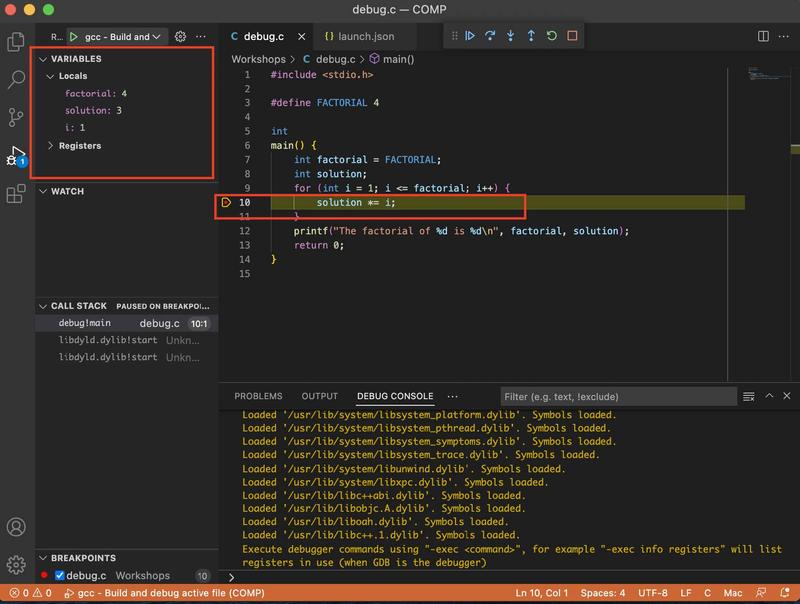
Task: Maximize the panel using the chevron up
Action: point(770,396)
